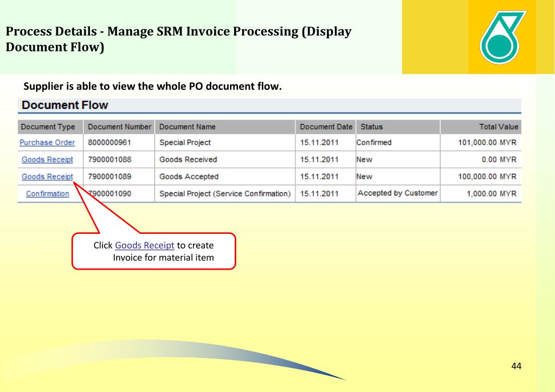555x392 pixels.
Task: Open Goods Receipt link for 7900001089
Action: click(x=47, y=177)
